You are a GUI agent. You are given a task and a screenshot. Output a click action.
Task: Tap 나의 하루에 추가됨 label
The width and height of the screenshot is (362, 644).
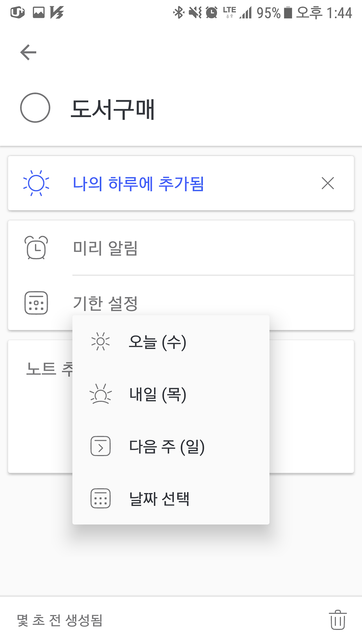(138, 183)
